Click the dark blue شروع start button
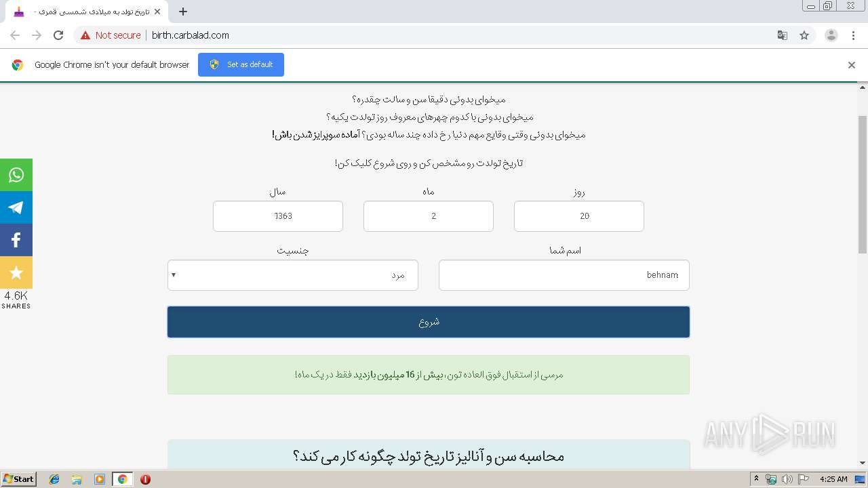 [x=429, y=322]
